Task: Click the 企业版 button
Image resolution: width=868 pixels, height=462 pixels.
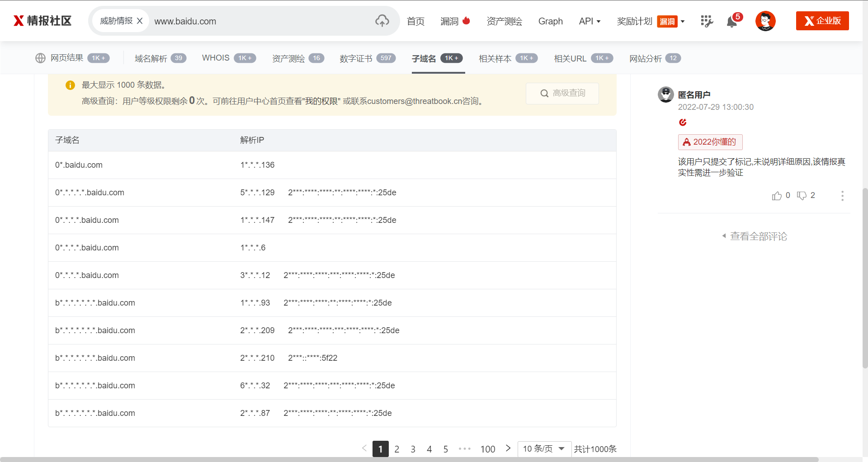Action: (822, 21)
